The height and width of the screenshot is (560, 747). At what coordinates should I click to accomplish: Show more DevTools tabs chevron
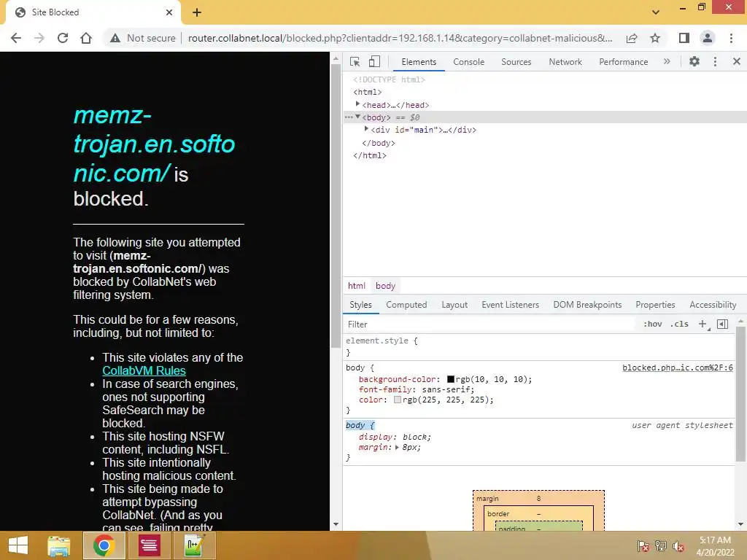(x=667, y=61)
